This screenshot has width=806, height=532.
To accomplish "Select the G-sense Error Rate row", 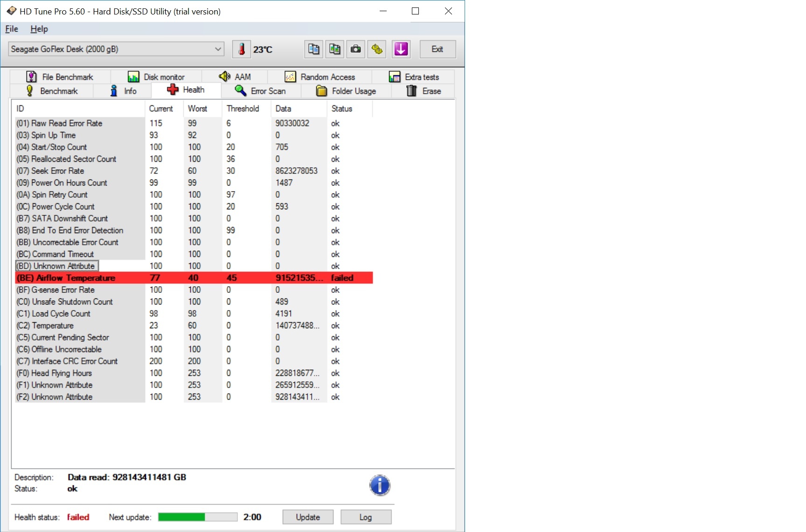I will 194,290.
